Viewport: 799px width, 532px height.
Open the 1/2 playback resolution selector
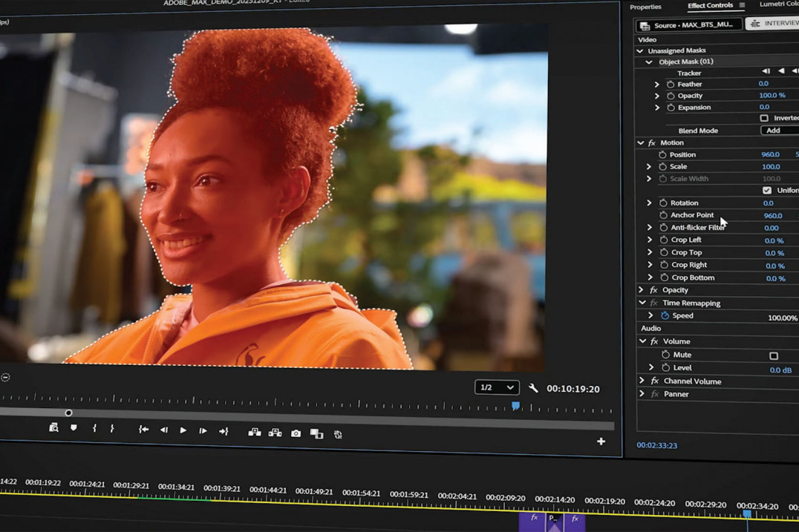pyautogui.click(x=496, y=387)
